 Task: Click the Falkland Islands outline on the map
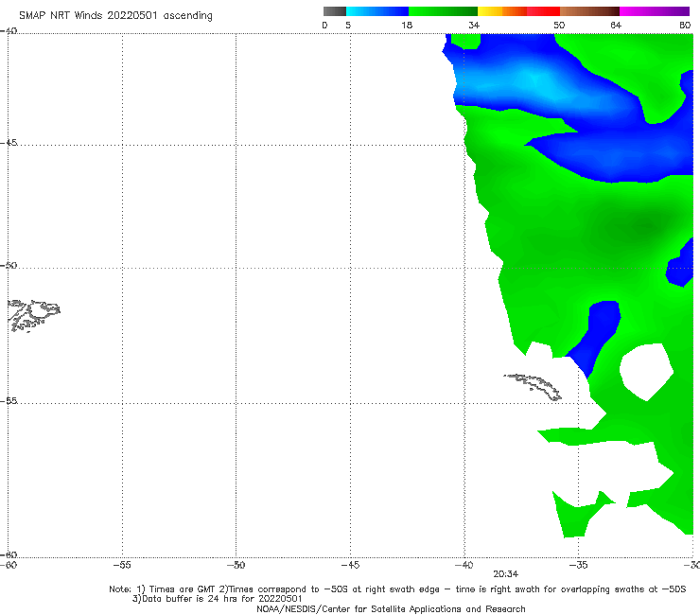34,316
